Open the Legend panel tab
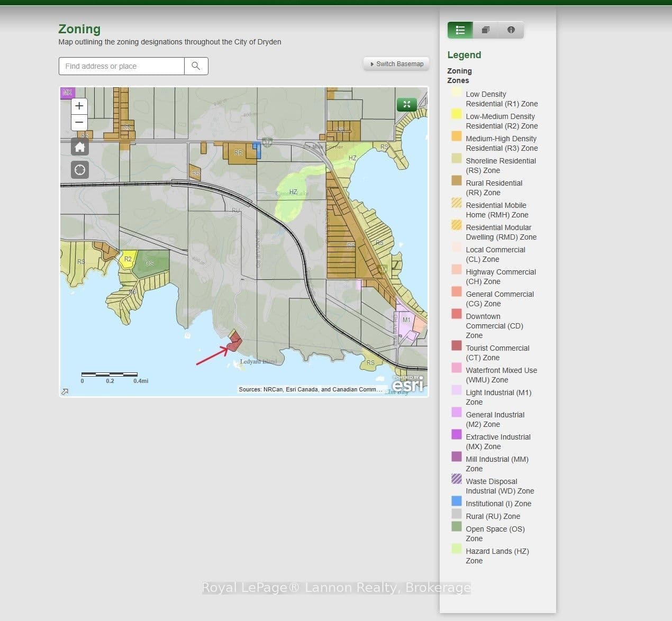The width and height of the screenshot is (672, 621). coord(460,30)
